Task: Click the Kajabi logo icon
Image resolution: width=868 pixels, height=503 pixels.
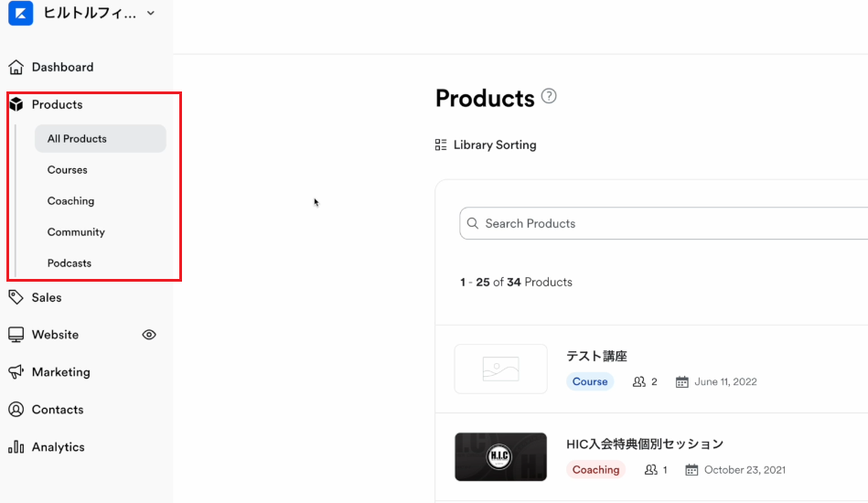Action: click(x=20, y=13)
